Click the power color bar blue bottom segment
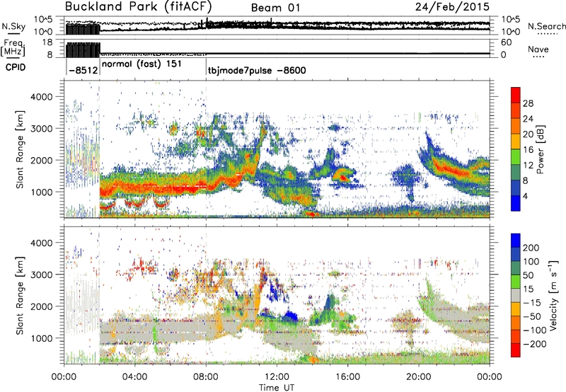 516,203
